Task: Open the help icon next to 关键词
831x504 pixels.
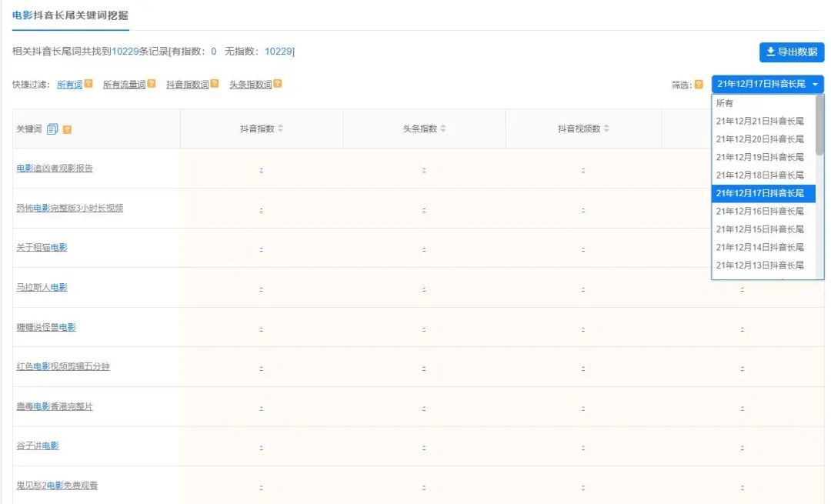Action: [x=67, y=129]
